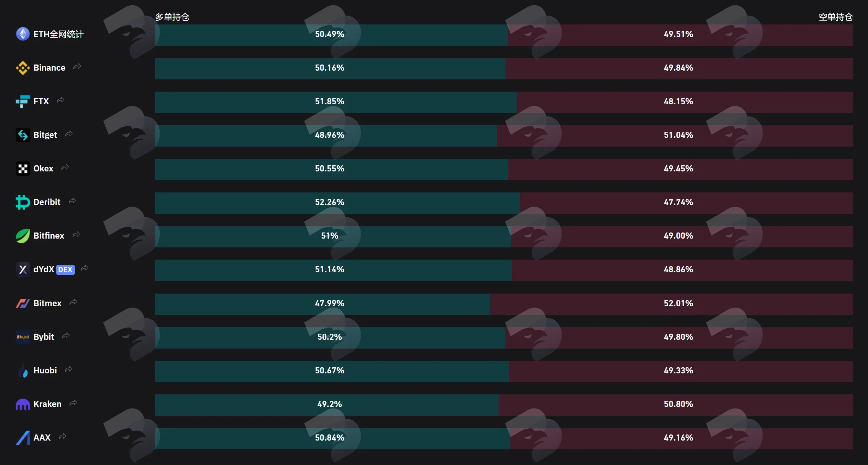Click the 多单持仓 column header
Viewport: 868px width, 465px height.
(172, 17)
